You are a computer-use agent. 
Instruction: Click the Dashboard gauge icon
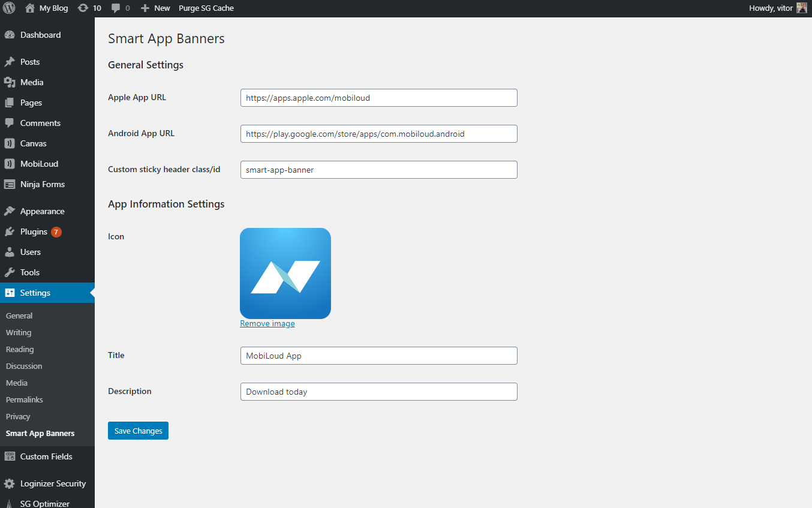tap(10, 35)
